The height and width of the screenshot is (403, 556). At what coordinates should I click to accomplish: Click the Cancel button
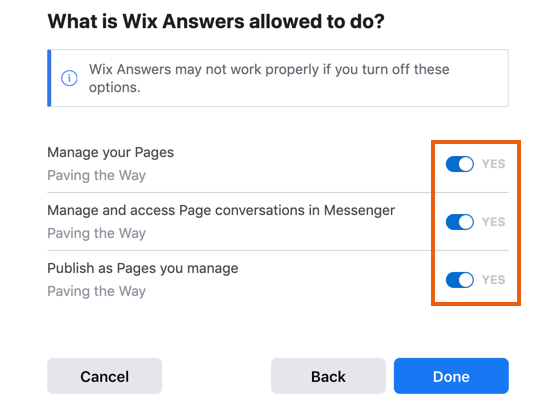click(x=105, y=376)
